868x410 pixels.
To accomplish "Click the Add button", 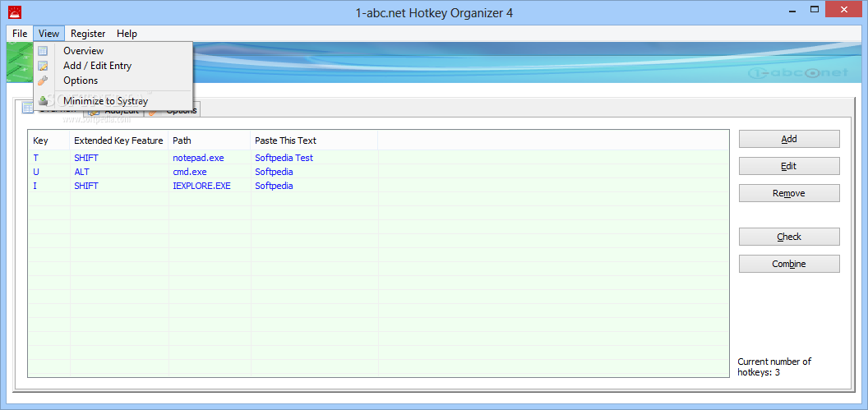I will (x=789, y=139).
